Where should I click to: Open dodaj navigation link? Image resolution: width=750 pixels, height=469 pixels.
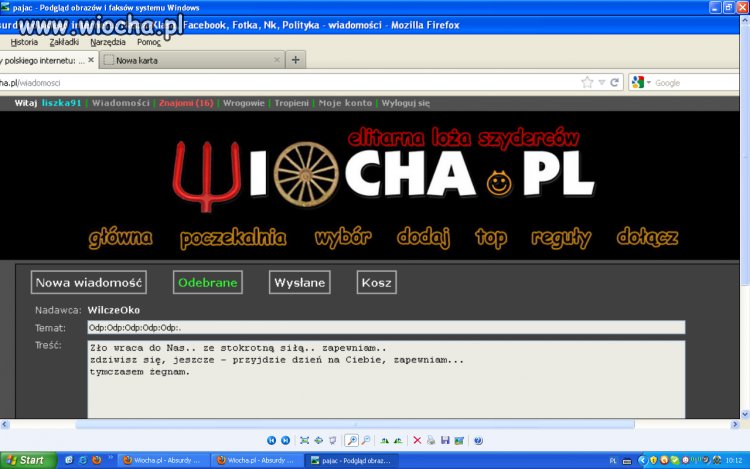[x=423, y=237]
